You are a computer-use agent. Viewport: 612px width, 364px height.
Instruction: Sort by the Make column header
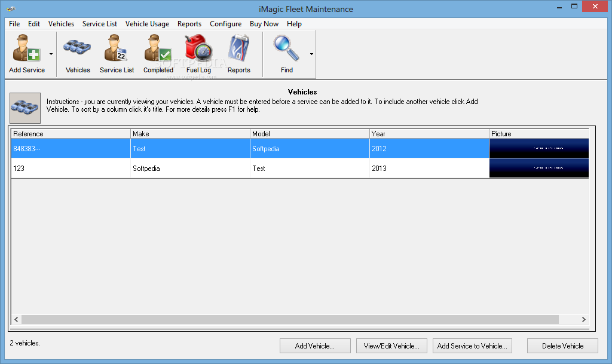pos(190,133)
